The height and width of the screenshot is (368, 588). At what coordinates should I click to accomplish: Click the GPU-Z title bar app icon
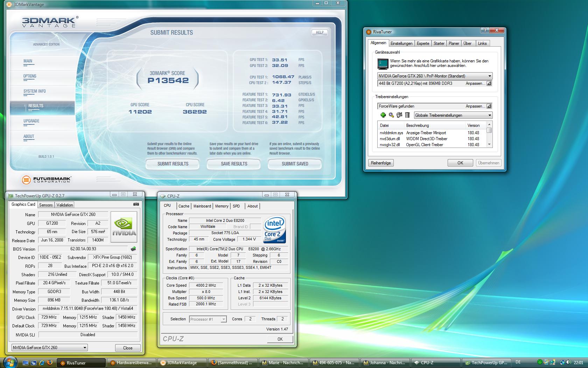click(11, 196)
